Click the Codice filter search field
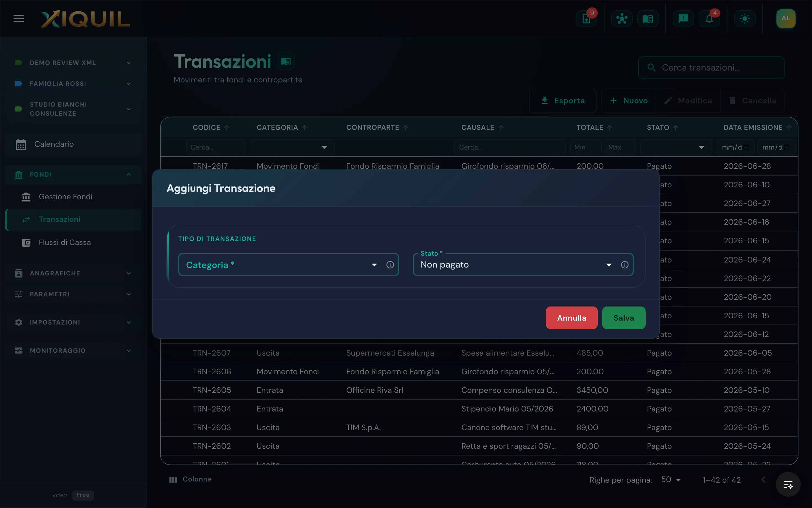Image resolution: width=812 pixels, height=508 pixels. click(x=215, y=147)
